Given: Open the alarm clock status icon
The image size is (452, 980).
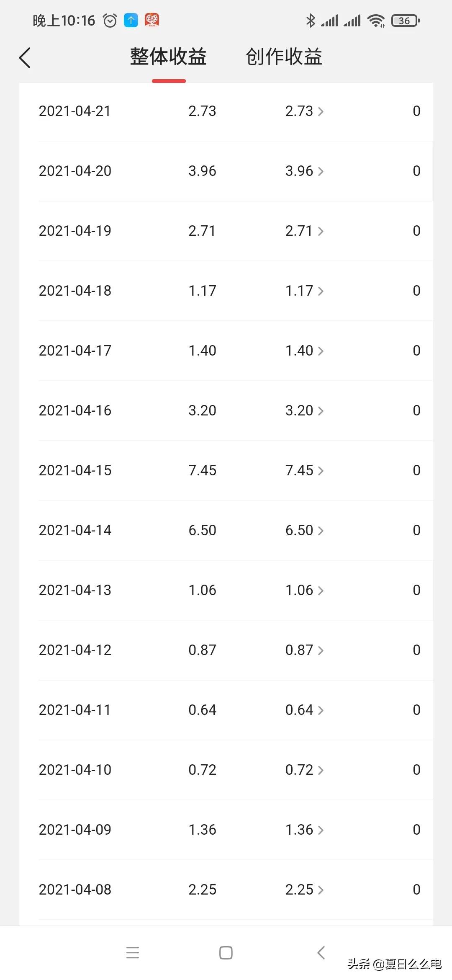Looking at the screenshot, I should 110,21.
